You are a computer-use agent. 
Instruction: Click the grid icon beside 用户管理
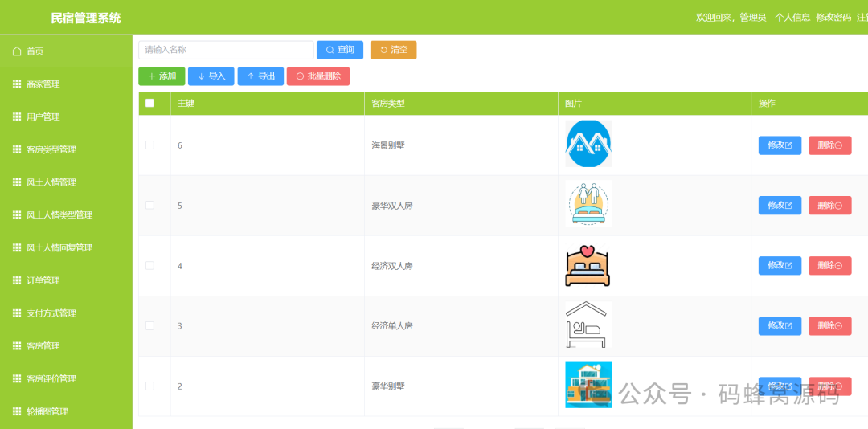tap(17, 116)
